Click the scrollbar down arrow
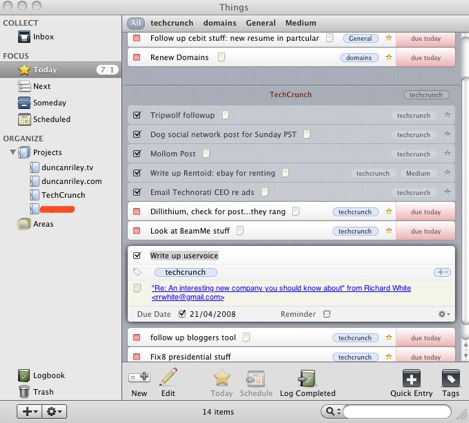This screenshot has width=469, height=423. [x=466, y=356]
